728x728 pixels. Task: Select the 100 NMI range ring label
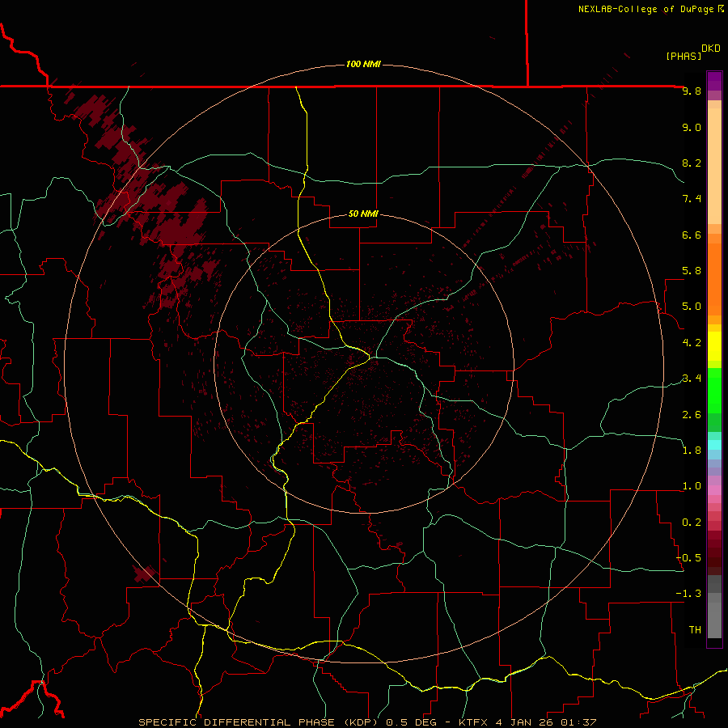point(363,64)
